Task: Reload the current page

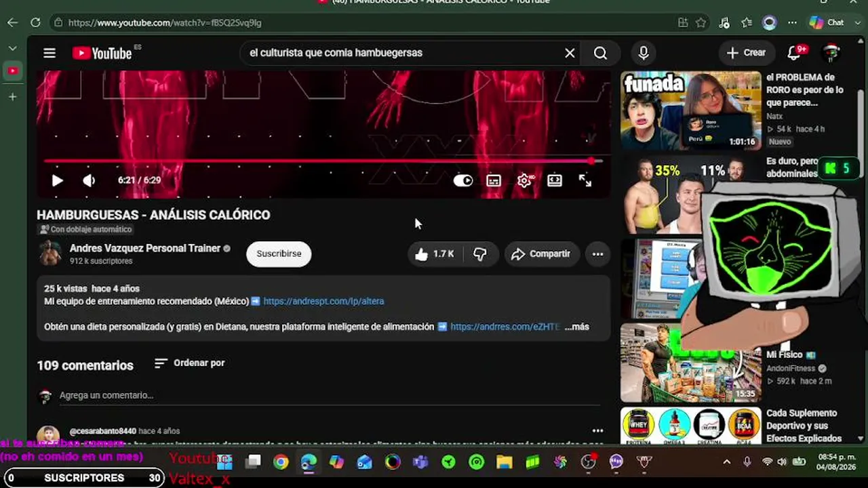Action: (35, 22)
